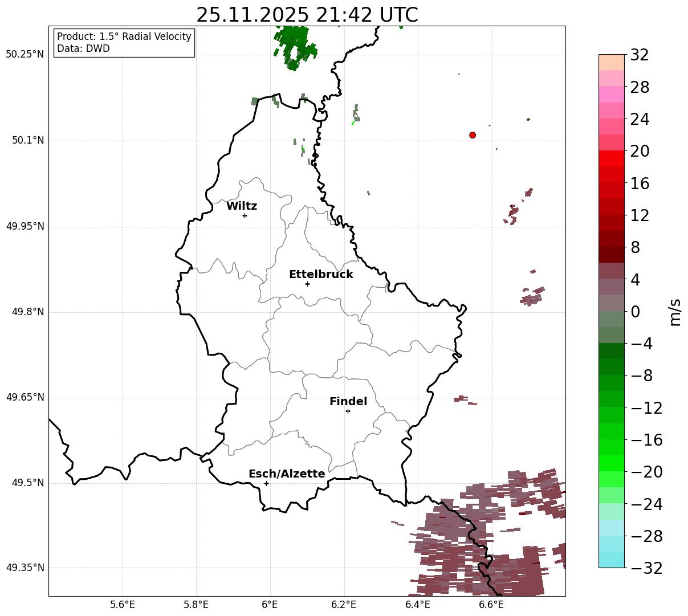Click the colorbar value 20
The width and height of the screenshot is (688, 616).
point(640,152)
